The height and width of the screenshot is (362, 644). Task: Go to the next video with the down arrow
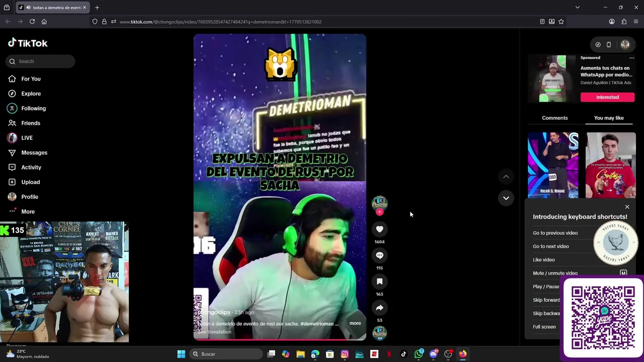506,198
